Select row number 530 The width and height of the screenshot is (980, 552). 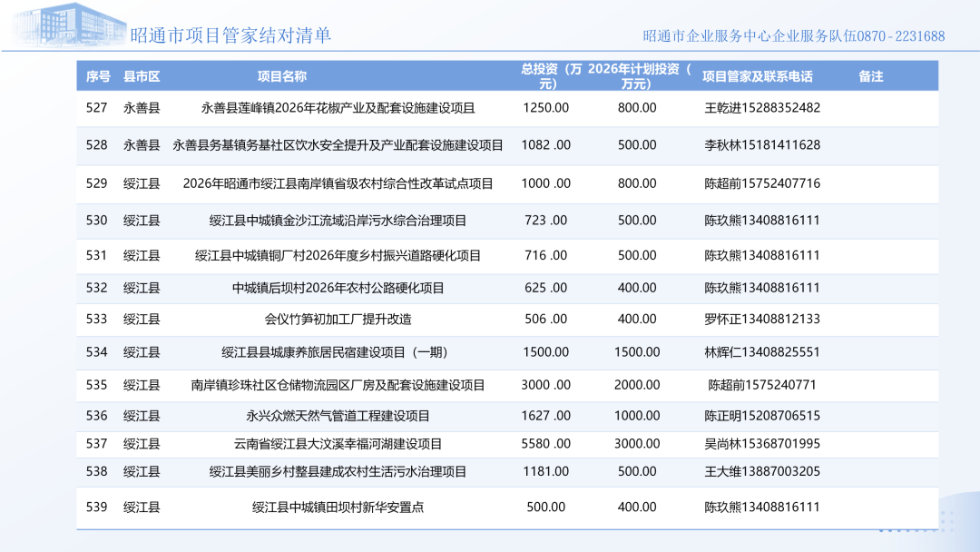click(97, 221)
